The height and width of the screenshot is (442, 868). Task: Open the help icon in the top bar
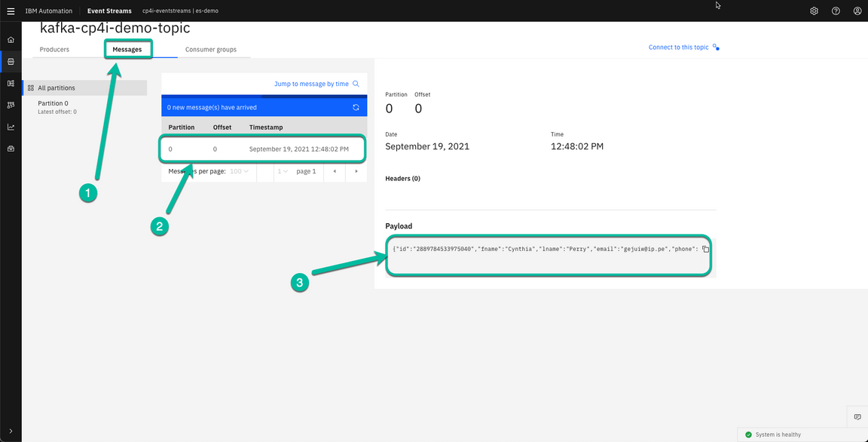[x=836, y=11]
